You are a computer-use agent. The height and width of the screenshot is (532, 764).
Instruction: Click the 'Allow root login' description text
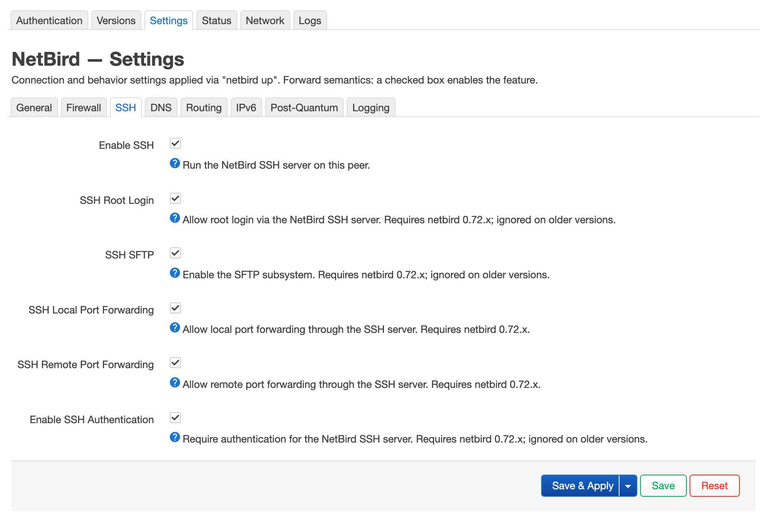pos(399,220)
